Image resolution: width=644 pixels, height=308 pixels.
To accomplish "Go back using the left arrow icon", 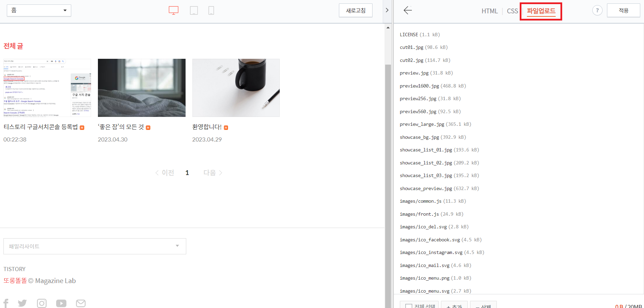I will click(x=408, y=10).
